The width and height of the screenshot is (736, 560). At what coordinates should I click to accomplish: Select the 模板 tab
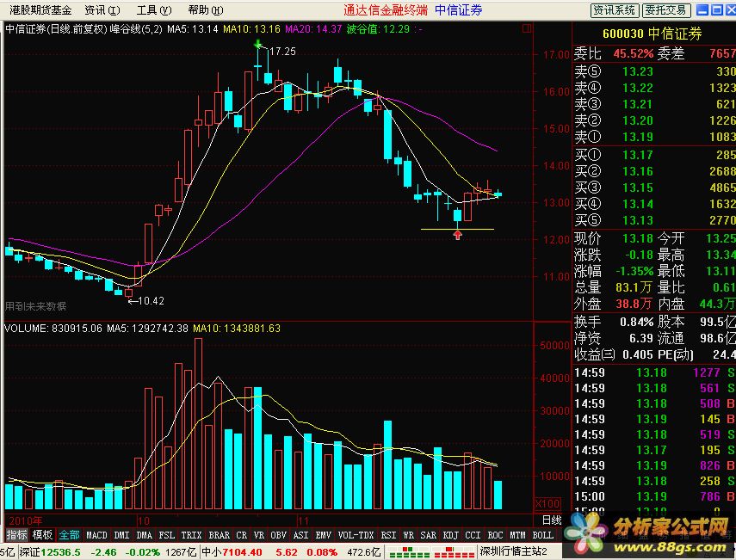(x=42, y=535)
